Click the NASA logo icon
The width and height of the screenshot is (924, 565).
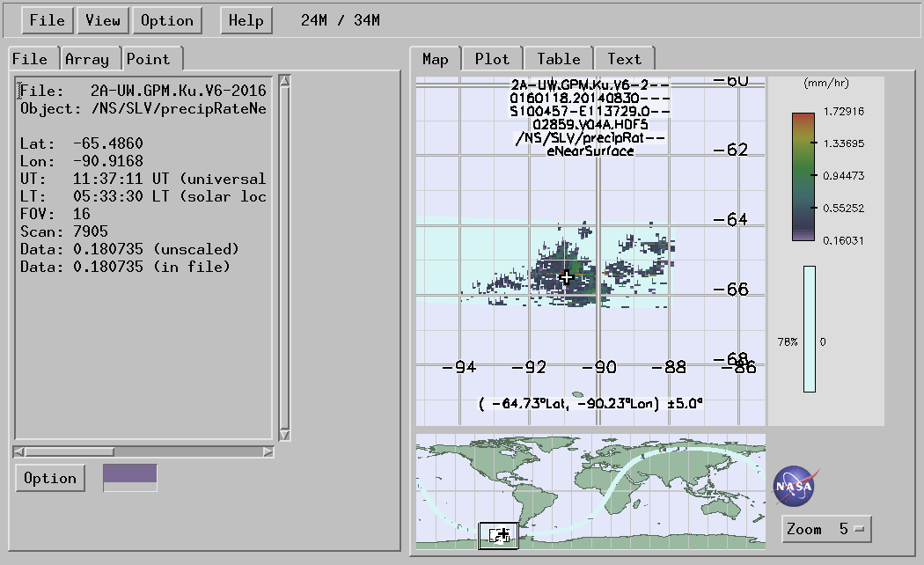(x=794, y=485)
